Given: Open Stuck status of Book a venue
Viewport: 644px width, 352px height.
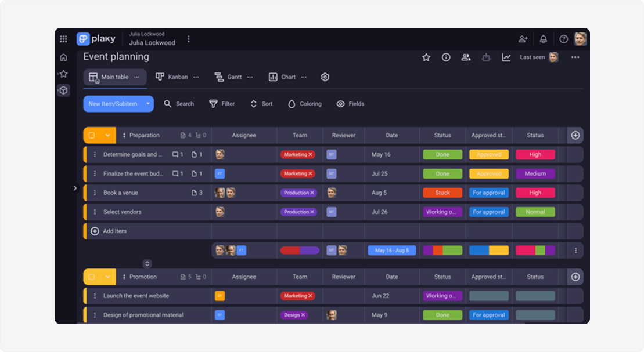Looking at the screenshot, I should tap(442, 193).
